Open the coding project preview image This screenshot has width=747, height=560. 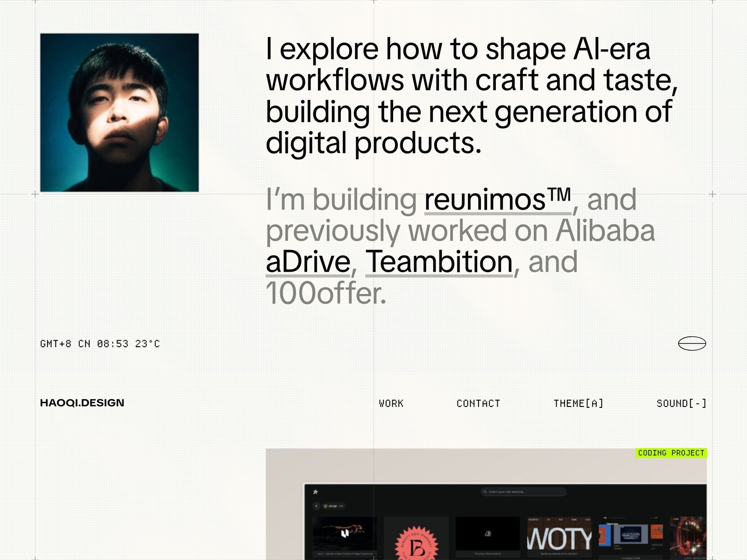tap(486, 504)
